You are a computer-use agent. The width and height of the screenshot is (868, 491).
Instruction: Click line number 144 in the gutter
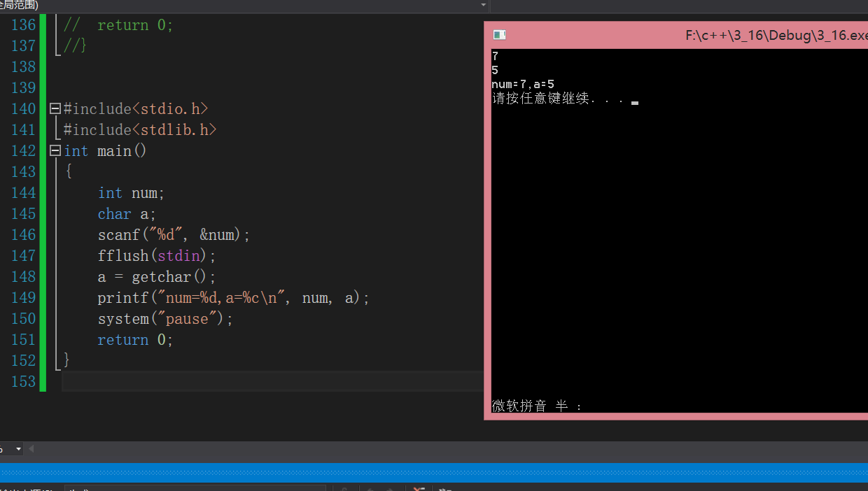click(x=24, y=193)
